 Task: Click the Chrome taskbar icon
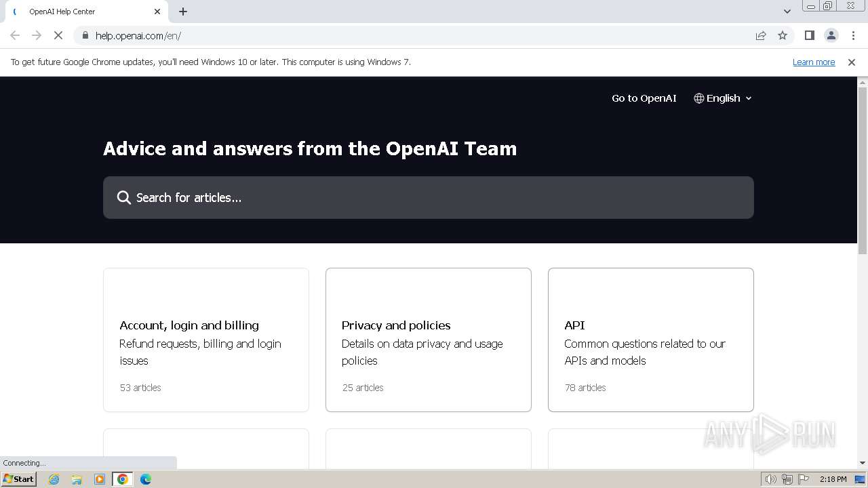tap(123, 479)
